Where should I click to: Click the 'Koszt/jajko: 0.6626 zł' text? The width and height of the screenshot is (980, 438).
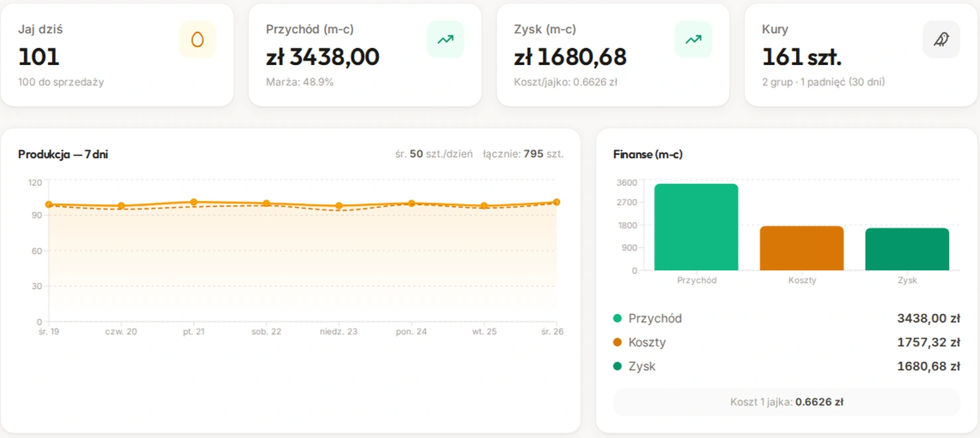[566, 82]
